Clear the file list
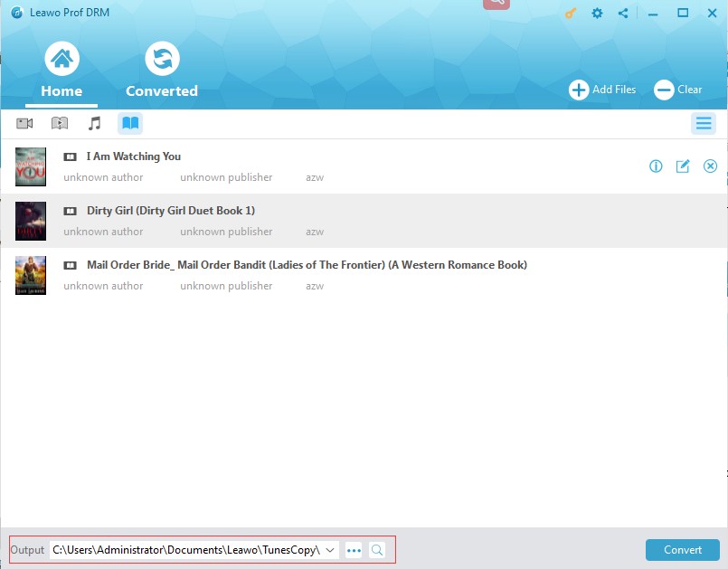 (x=678, y=90)
